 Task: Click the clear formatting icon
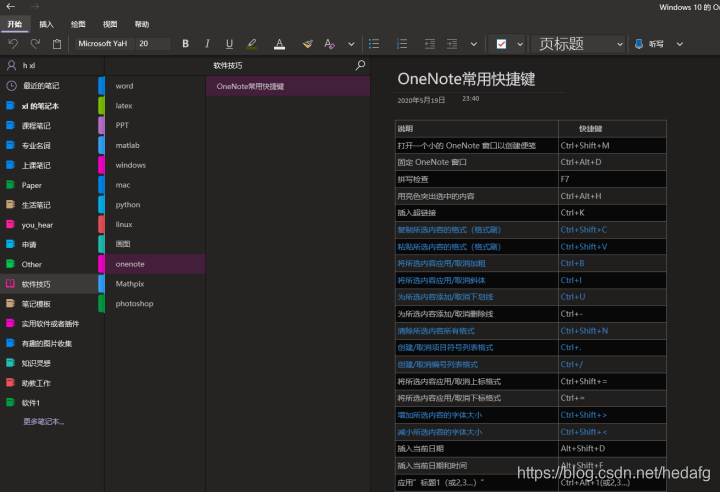click(329, 44)
